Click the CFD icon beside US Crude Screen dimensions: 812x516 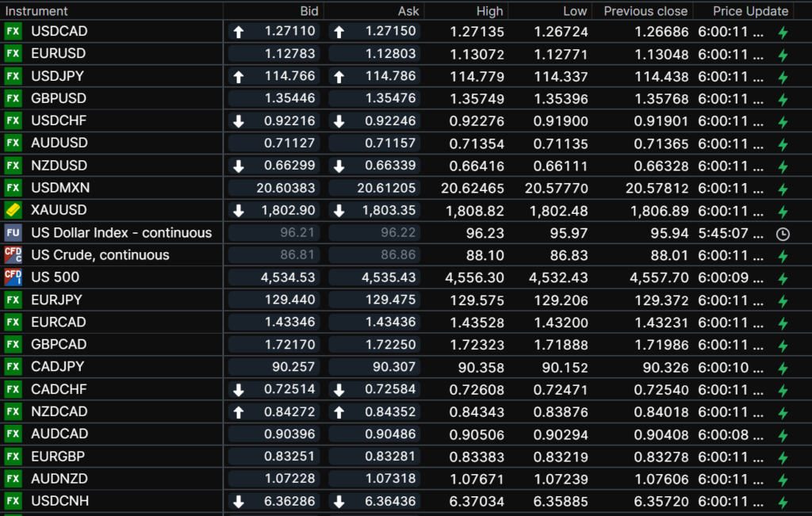[13, 255]
